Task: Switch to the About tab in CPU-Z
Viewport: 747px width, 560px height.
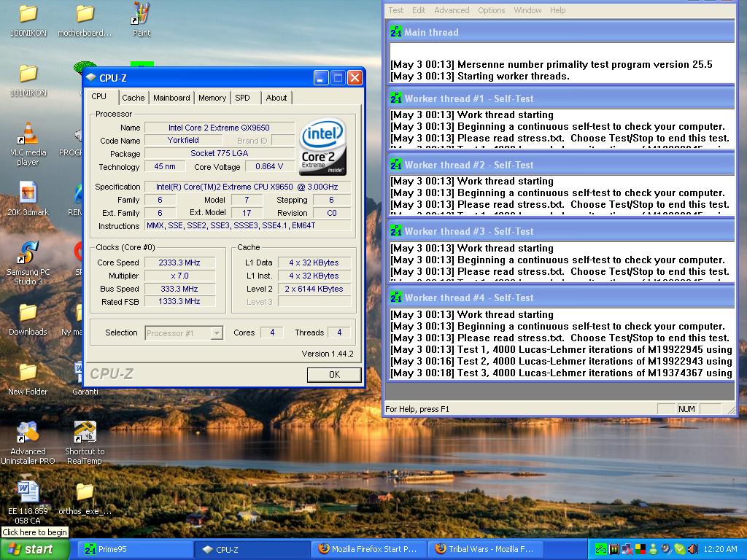Action: tap(276, 98)
